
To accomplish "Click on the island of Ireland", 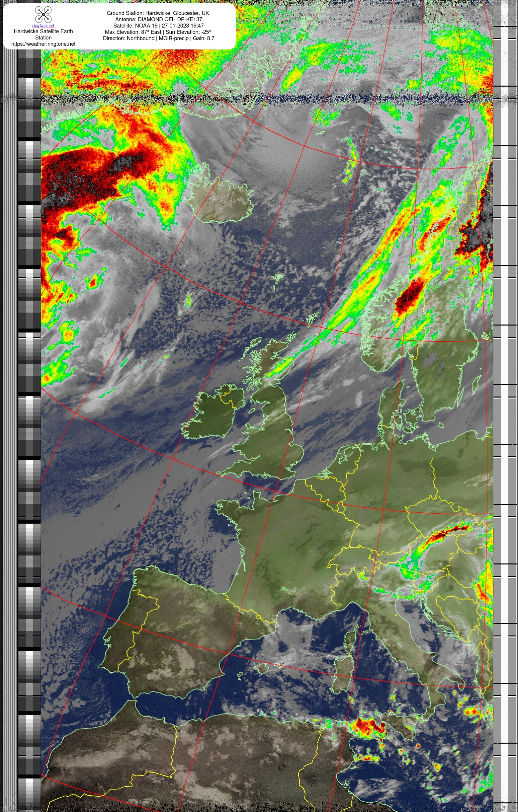I will coord(213,413).
